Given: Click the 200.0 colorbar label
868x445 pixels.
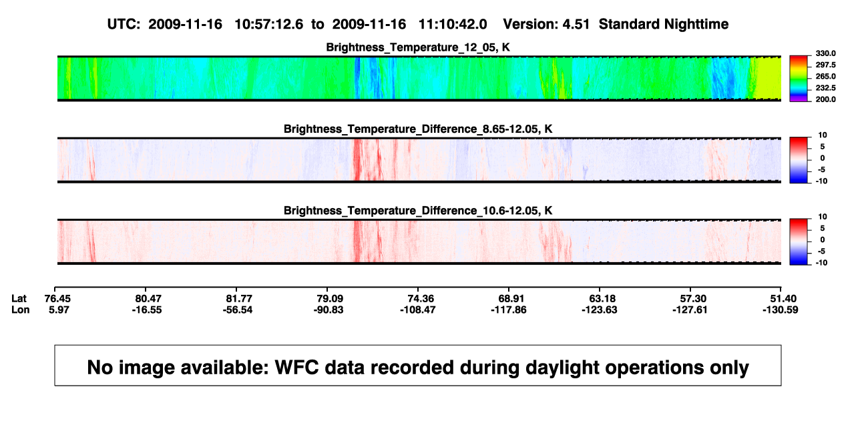Looking at the screenshot, I should [825, 99].
